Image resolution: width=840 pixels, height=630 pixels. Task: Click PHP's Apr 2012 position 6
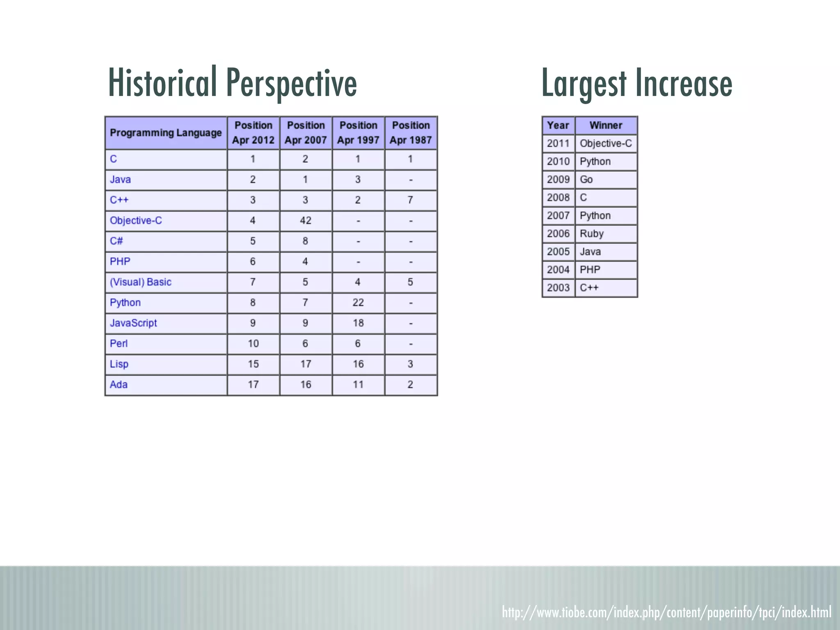pos(253,262)
